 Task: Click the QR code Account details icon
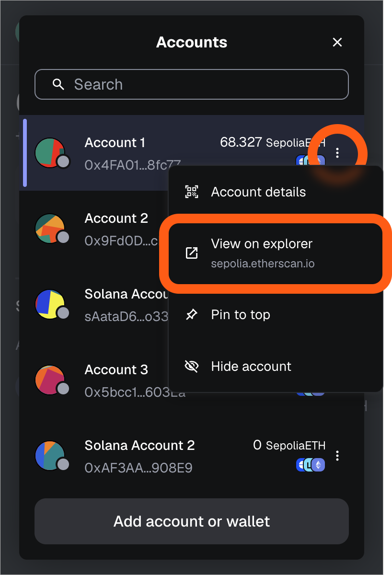click(192, 192)
